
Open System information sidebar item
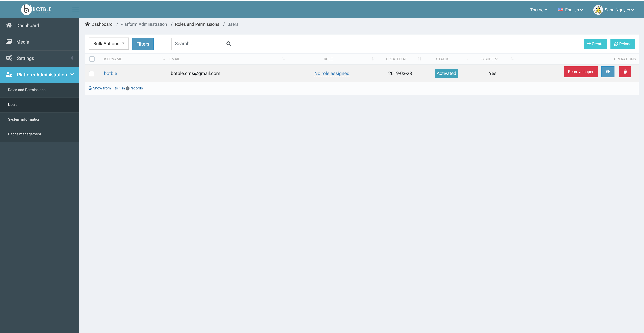(40, 119)
